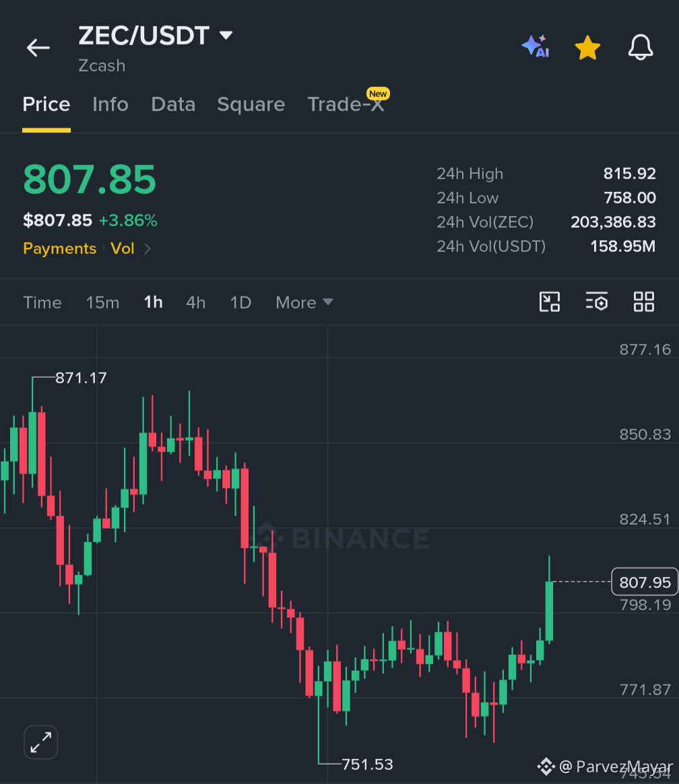This screenshot has width=679, height=784.
Task: Tap the +3.86% change value
Action: (128, 220)
